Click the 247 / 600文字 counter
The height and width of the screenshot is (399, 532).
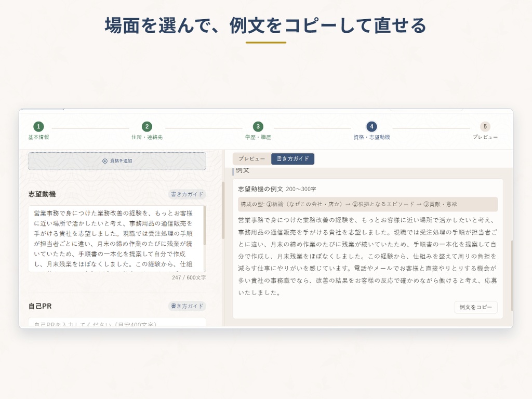click(x=189, y=277)
